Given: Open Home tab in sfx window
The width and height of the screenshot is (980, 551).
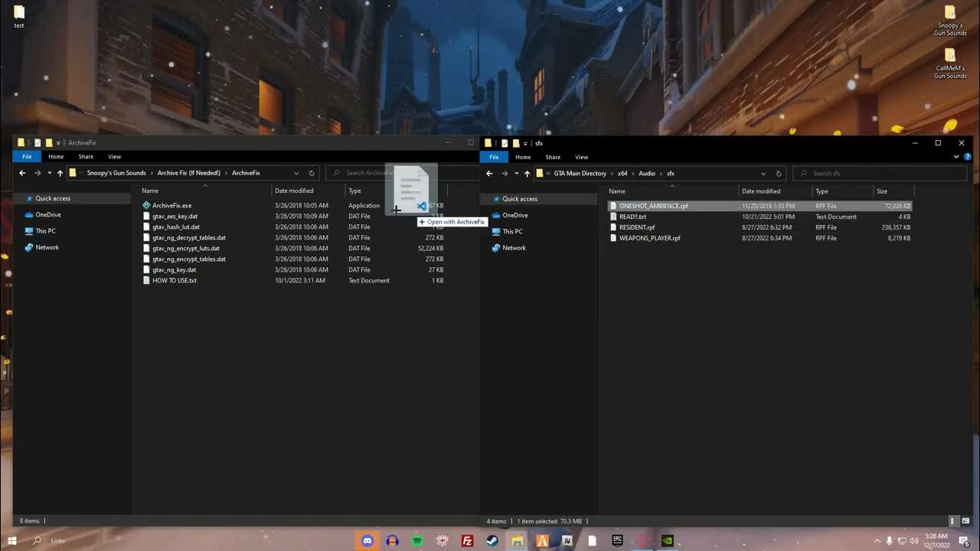Looking at the screenshot, I should 523,157.
